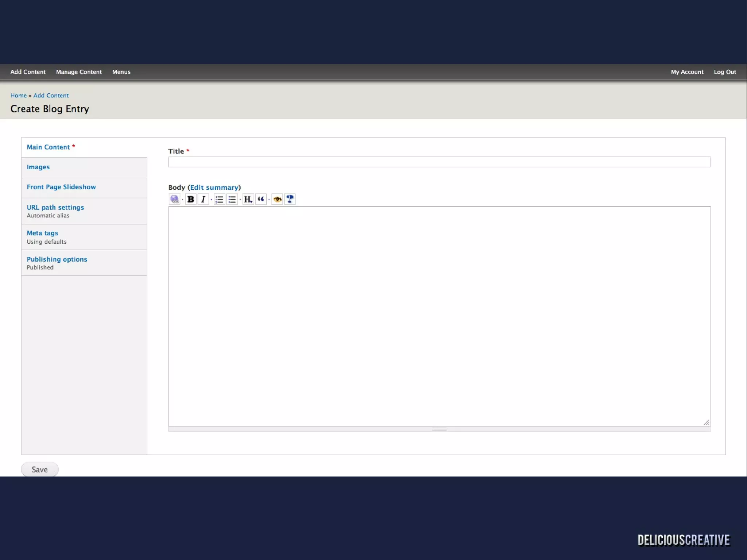This screenshot has width=747, height=560.
Task: Insert a blockquote with the quote icon
Action: pos(261,199)
